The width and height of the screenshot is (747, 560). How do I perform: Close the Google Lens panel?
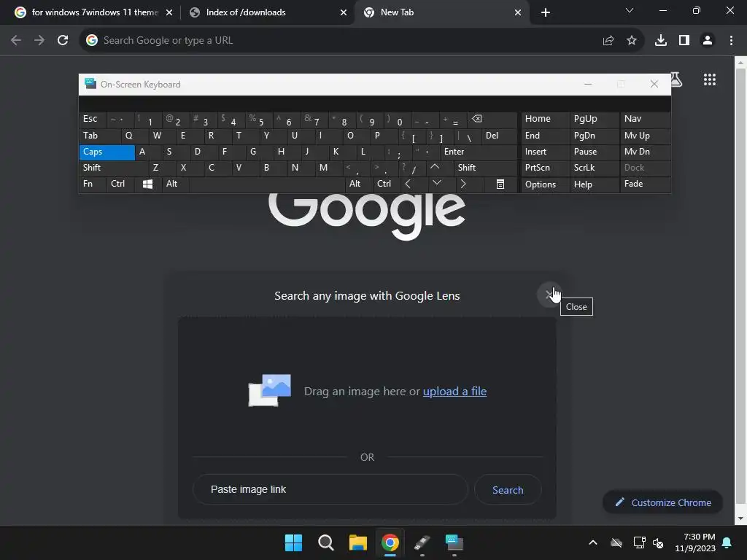(x=549, y=295)
